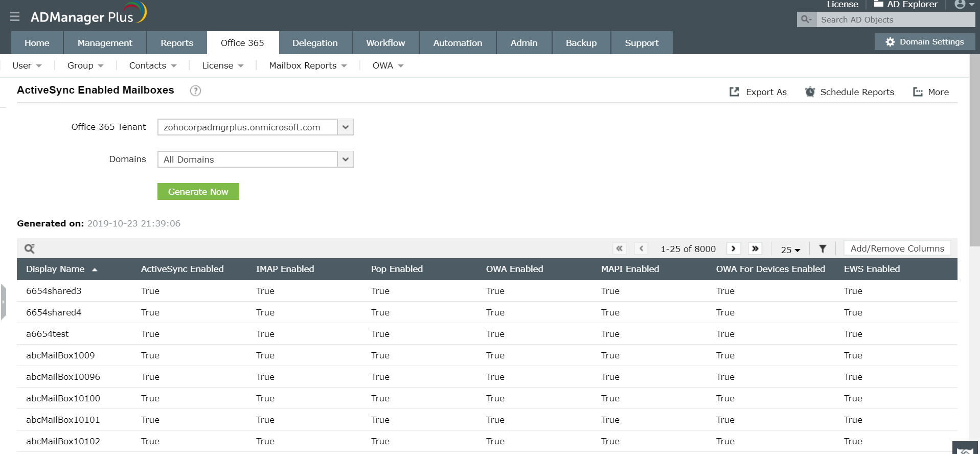Expand the User submenu
Screen dimensions: 980x454
pos(27,65)
